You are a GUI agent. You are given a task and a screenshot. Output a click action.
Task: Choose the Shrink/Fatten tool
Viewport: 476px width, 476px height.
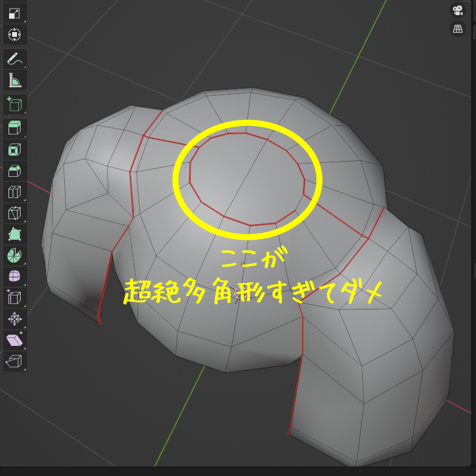[x=15, y=319]
